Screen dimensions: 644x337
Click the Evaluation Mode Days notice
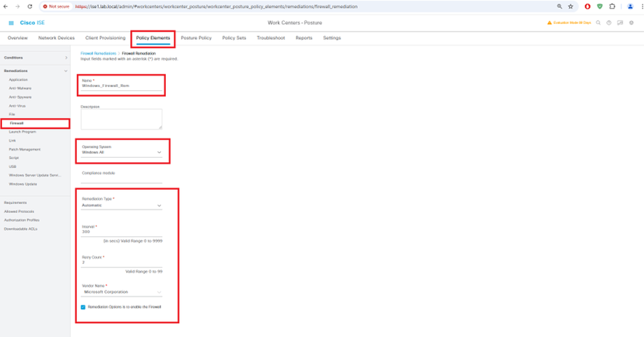tap(572, 22)
